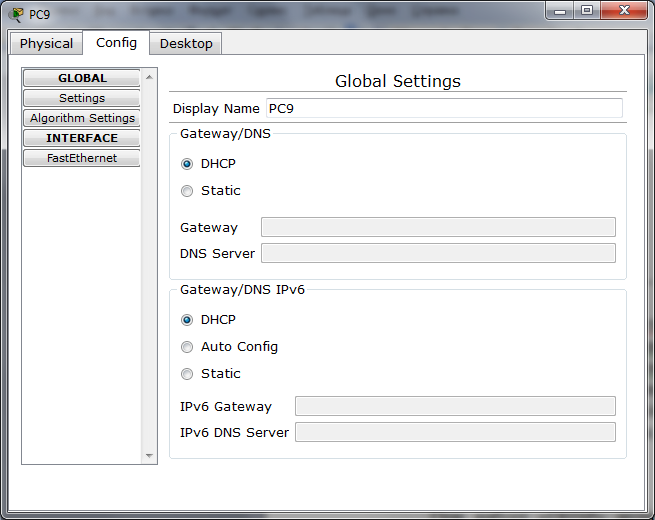The width and height of the screenshot is (655, 520).
Task: Click the Gateway input field
Action: click(438, 227)
